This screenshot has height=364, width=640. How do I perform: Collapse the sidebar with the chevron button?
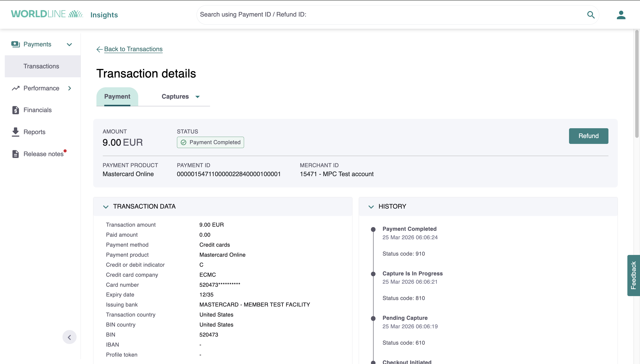pos(69,337)
